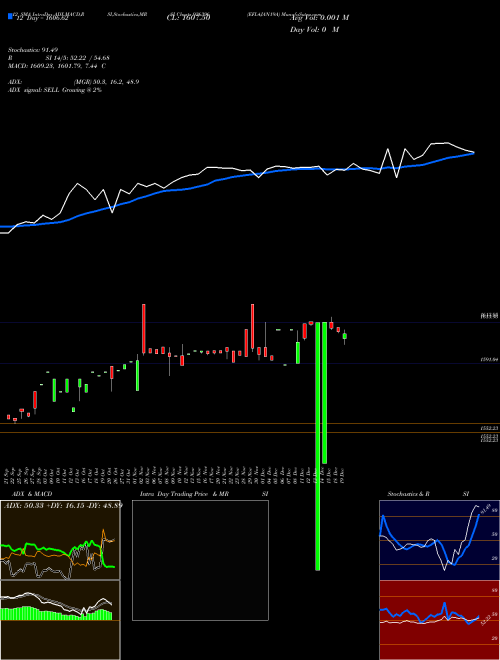Open the ADX indicator chart thumbnail
This screenshot has width=500, height=660.
(x=60, y=540)
